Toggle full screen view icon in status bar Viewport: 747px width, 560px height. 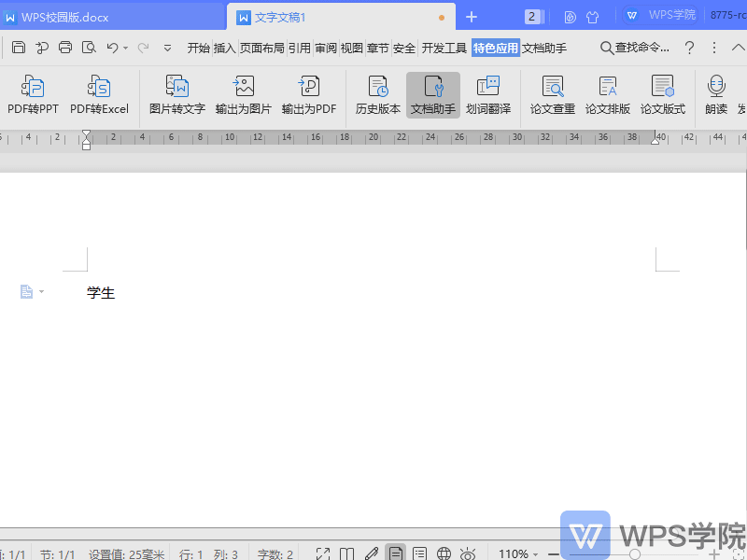pos(323,553)
